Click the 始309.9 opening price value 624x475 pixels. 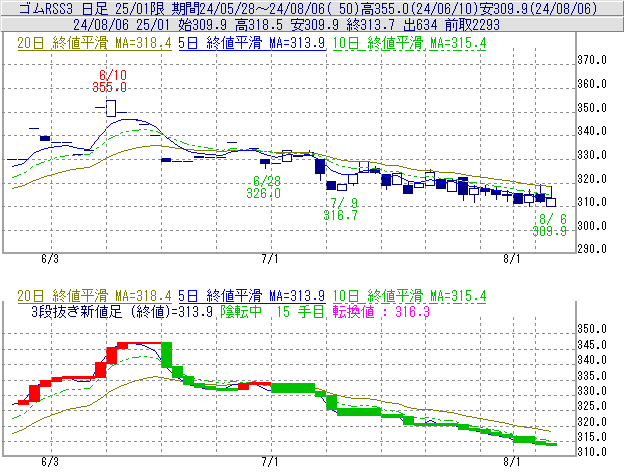[x=203, y=25]
